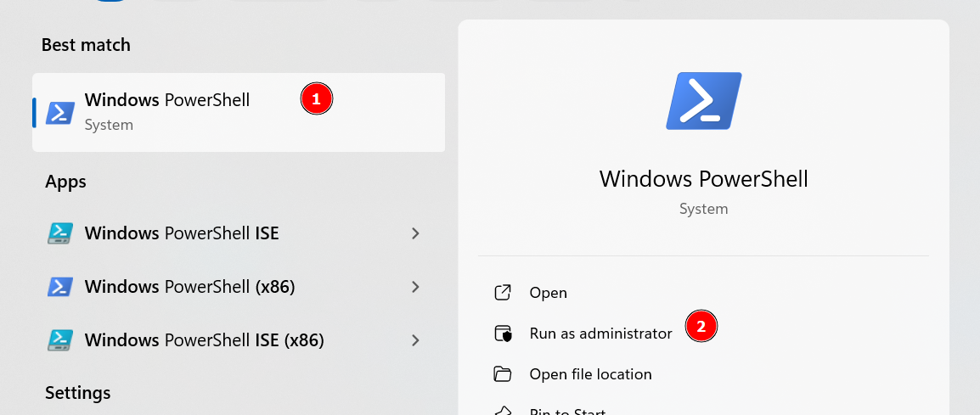Choose the Open file location label

(x=590, y=374)
